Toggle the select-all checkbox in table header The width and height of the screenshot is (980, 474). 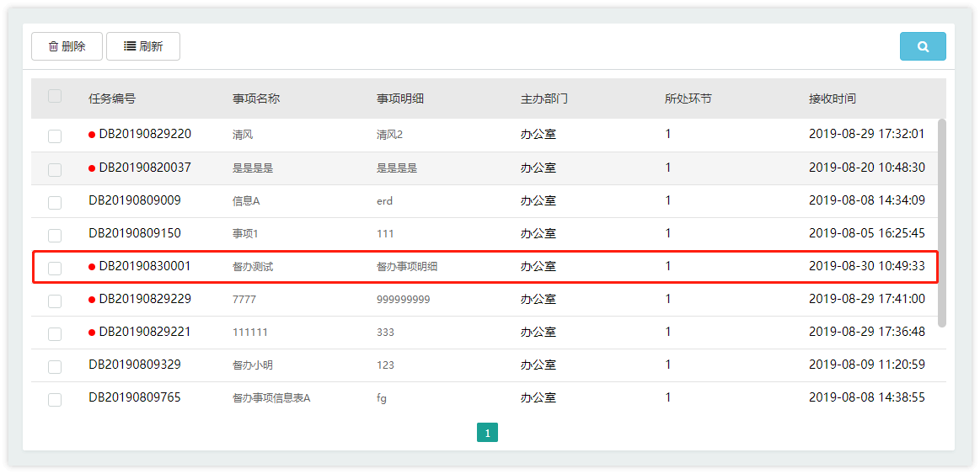(x=55, y=96)
